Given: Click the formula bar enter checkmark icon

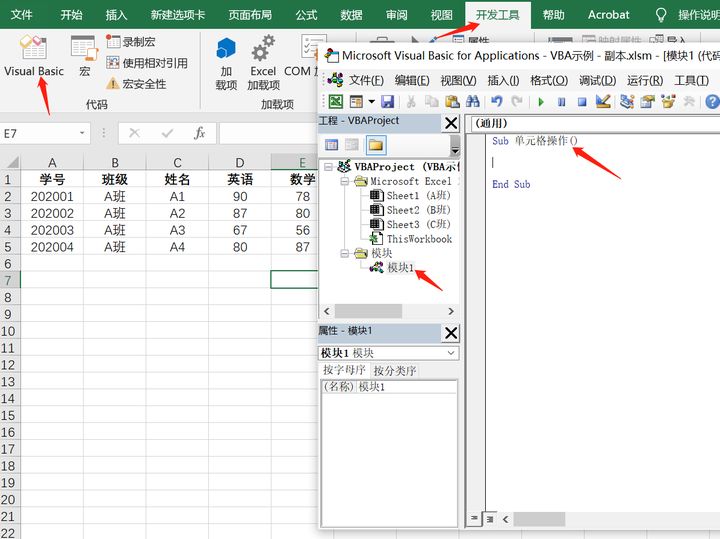Looking at the screenshot, I should (x=167, y=133).
